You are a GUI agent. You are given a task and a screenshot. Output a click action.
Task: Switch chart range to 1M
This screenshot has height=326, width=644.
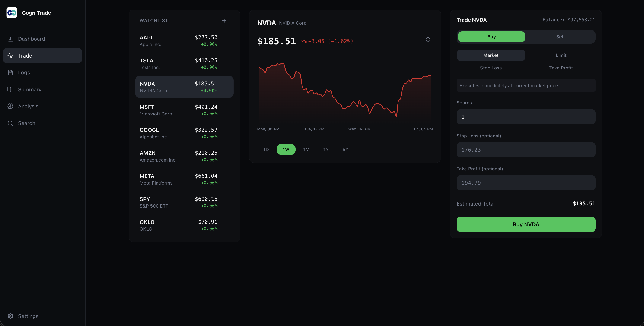pos(306,150)
